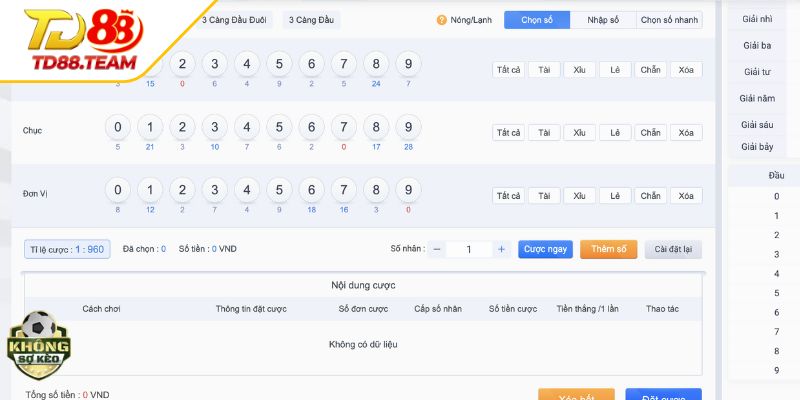Click the Nóng/Lạnh help icon
Image resolution: width=800 pixels, height=400 pixels.
coord(442,20)
